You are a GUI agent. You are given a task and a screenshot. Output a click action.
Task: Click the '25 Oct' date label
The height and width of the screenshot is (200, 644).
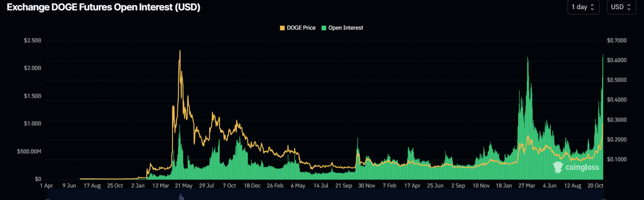point(116,185)
